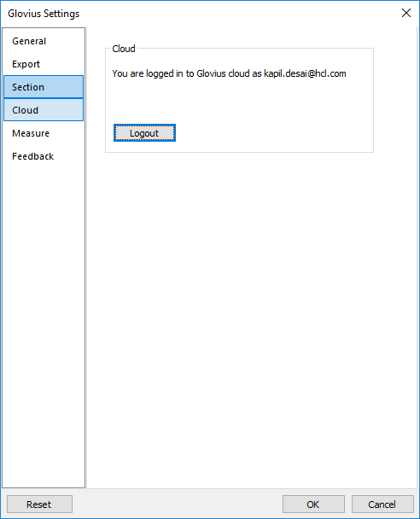This screenshot has height=519, width=420.
Task: Cancel the Glovius Settings dialog
Action: tap(382, 504)
